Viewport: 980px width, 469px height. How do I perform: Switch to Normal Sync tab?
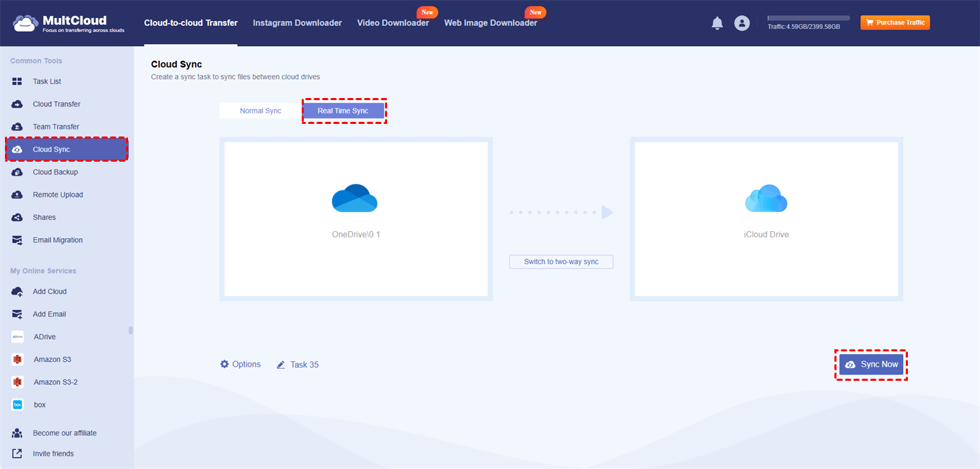tap(260, 111)
